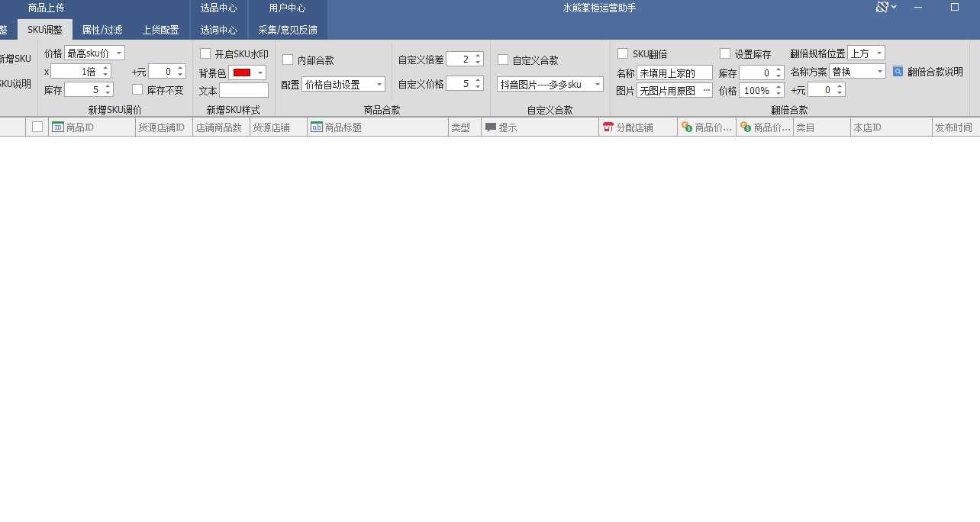980x522 pixels.
Task: Open the 上货配置 tab
Action: pyautogui.click(x=160, y=30)
